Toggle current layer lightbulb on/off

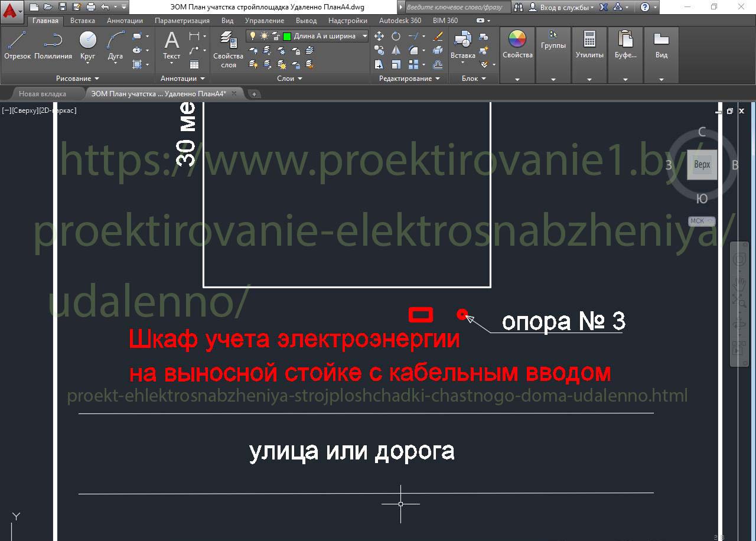pos(253,36)
